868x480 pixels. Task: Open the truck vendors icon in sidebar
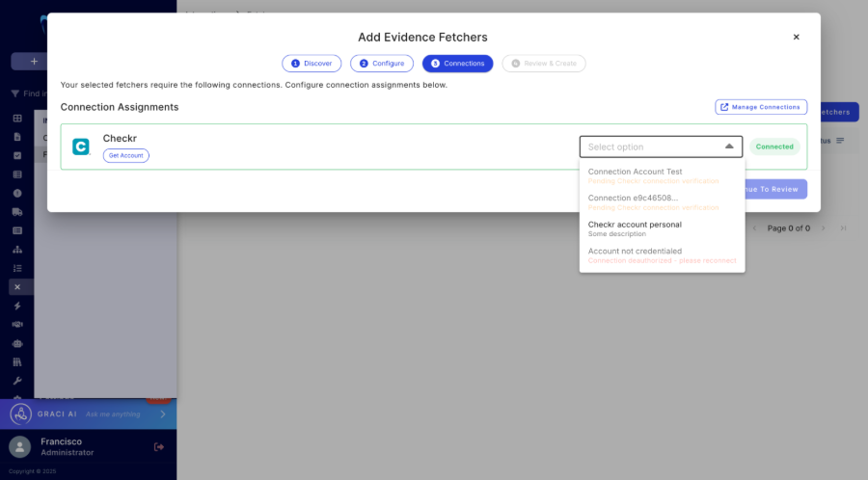coord(17,212)
